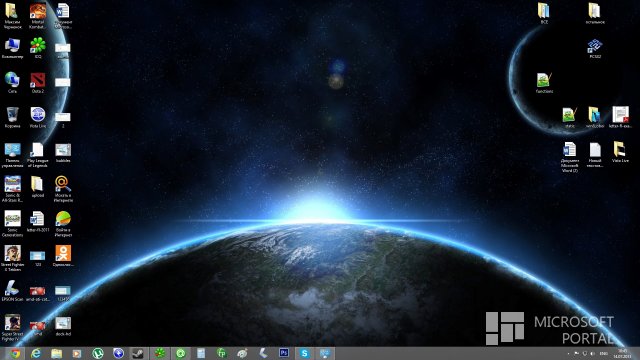Launch Street Fighter X Tekken shortcut
640x360 pixels.
(x=12, y=258)
